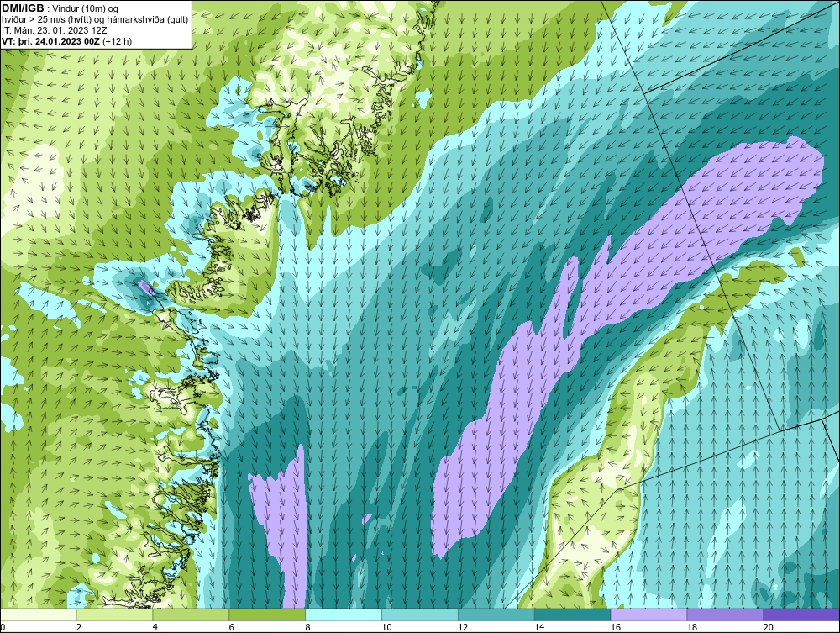Click the legend label '0'
Screen dimensions: 840x633
(x=3, y=627)
